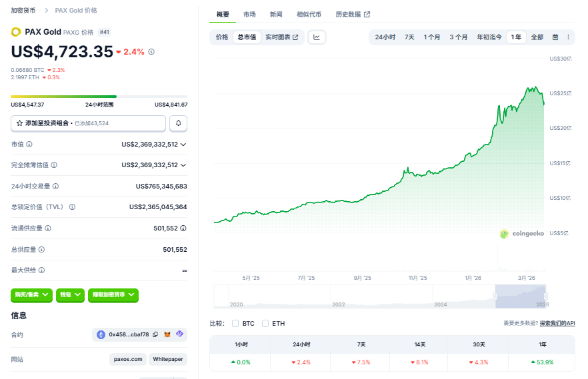Open the chart more options menu

(x=568, y=37)
